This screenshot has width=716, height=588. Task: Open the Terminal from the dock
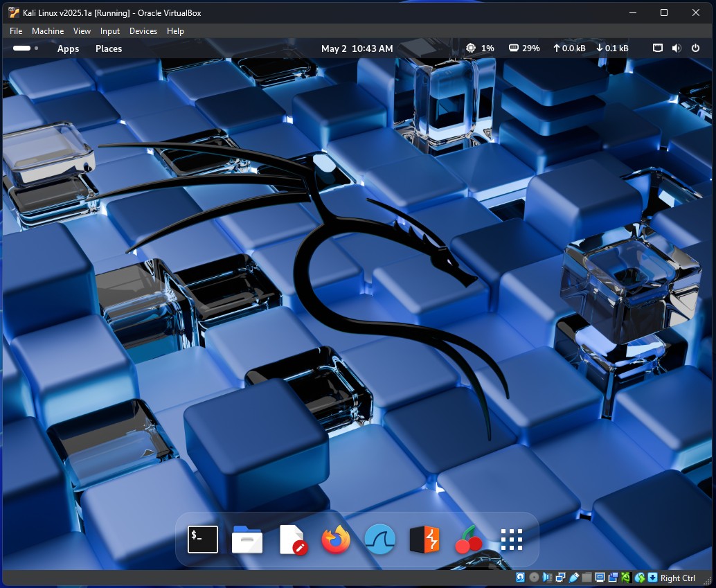tap(203, 539)
